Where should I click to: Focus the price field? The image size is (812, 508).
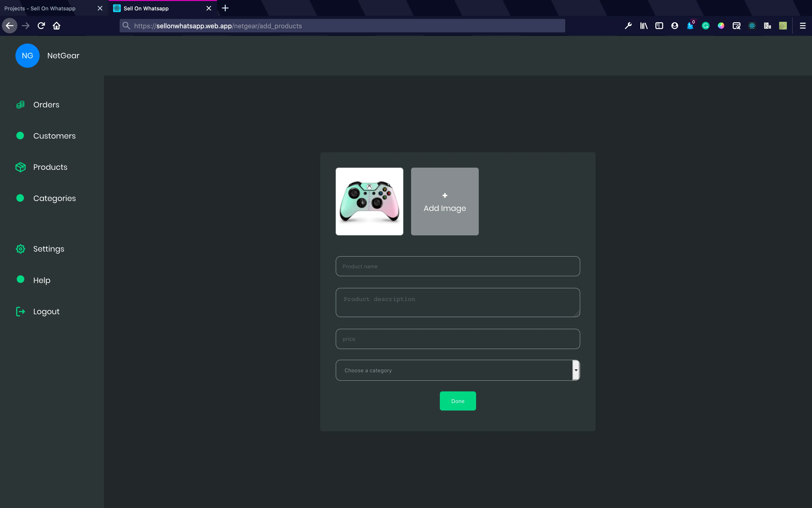(458, 339)
